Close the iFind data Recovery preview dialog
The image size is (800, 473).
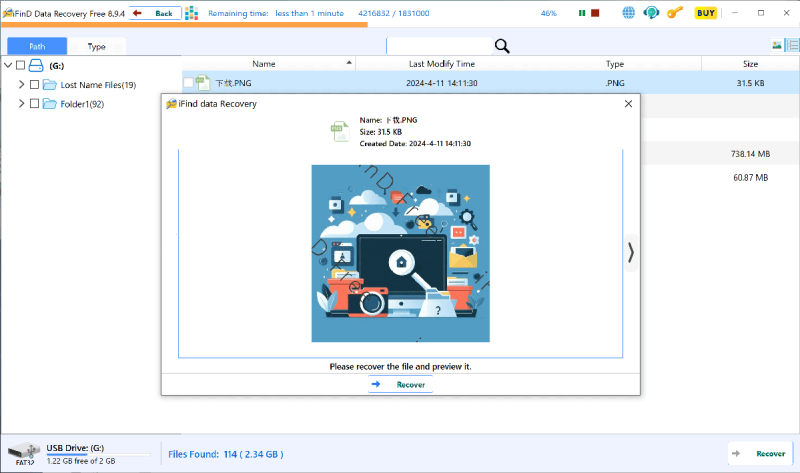[629, 104]
